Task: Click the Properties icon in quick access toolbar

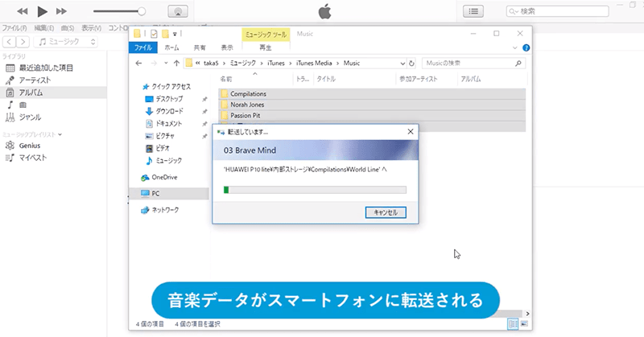Action: [154, 34]
